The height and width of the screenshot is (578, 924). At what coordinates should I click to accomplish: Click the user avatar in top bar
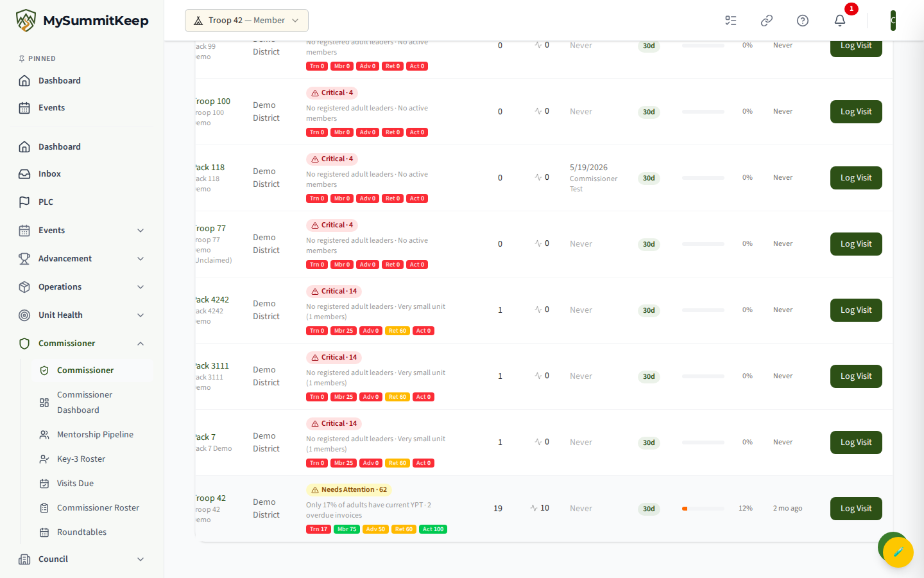point(893,21)
